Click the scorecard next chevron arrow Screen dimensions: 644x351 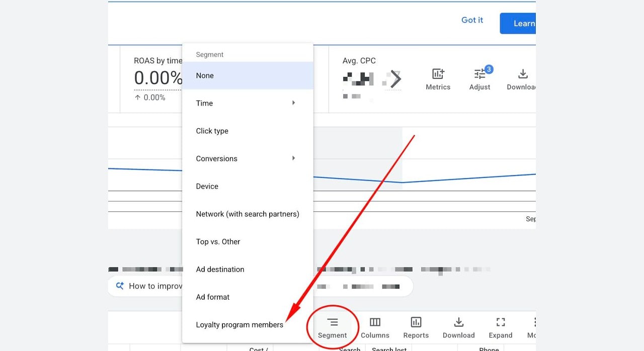click(x=396, y=79)
